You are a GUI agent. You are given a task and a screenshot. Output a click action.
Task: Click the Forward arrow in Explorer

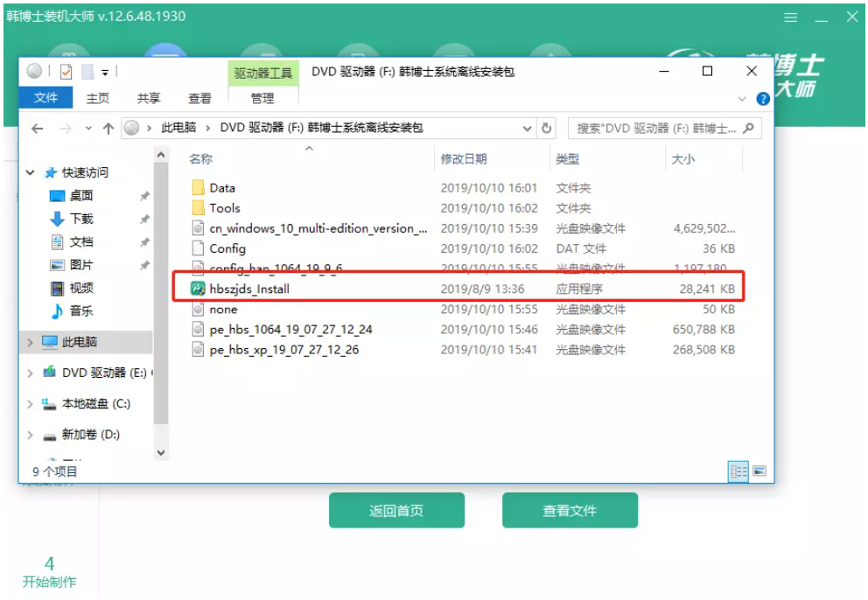coord(66,129)
